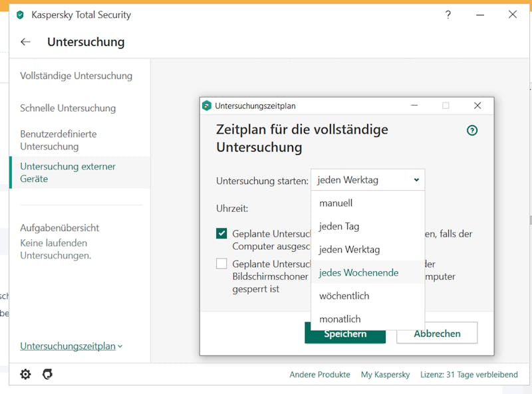
Task: Go to My Kaspersky link
Action: point(385,375)
